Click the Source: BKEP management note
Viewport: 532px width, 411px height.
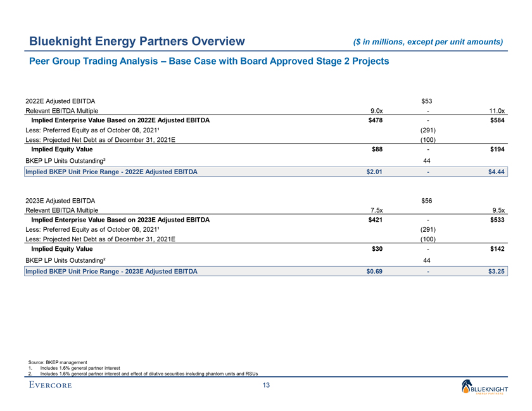[58, 362]
